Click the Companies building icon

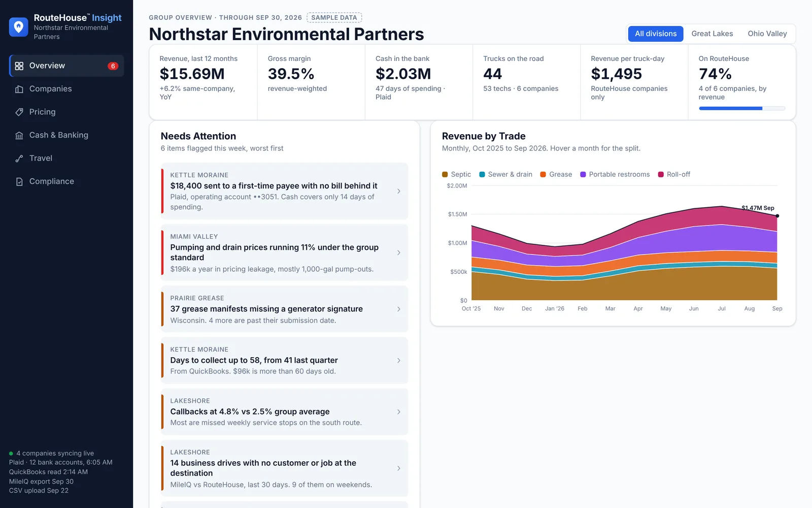tap(19, 89)
